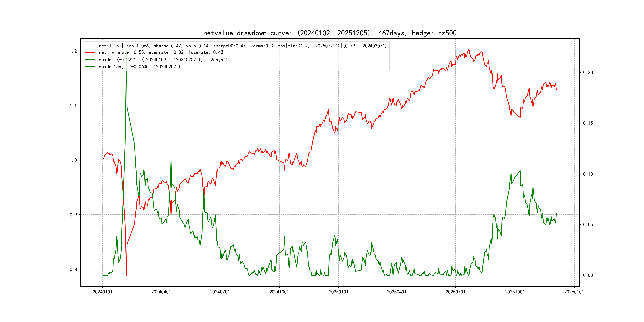Click the green line swatch beside maxdd legend entry
644x322 pixels.
(90, 60)
